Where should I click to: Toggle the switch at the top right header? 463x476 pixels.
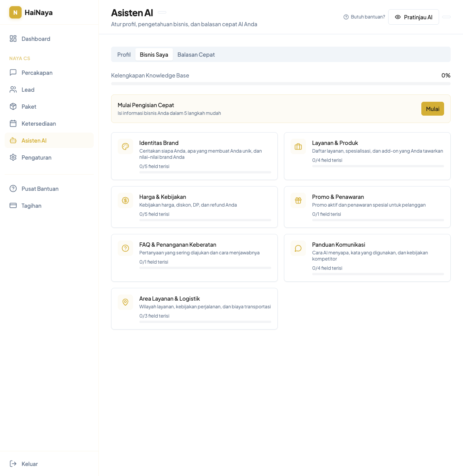446,17
